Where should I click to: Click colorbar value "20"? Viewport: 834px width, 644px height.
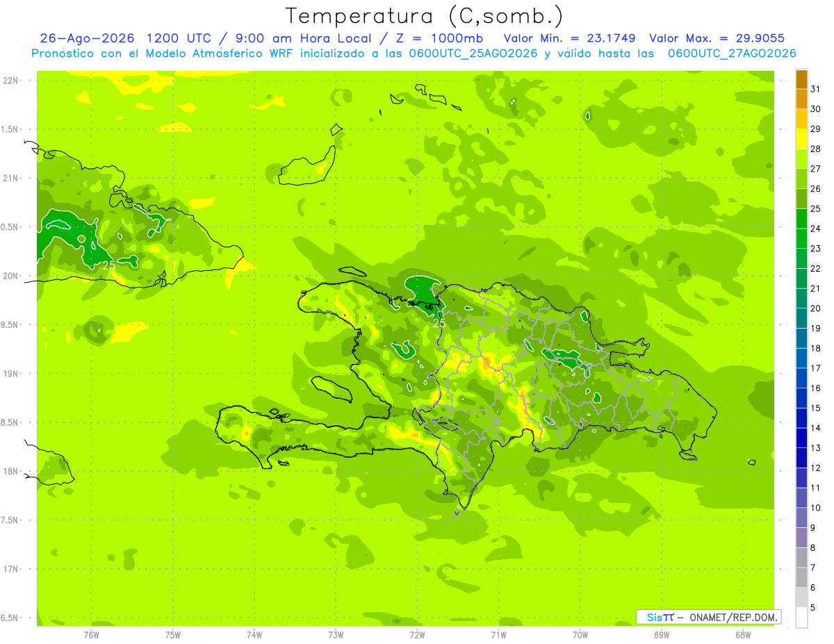tap(816, 308)
